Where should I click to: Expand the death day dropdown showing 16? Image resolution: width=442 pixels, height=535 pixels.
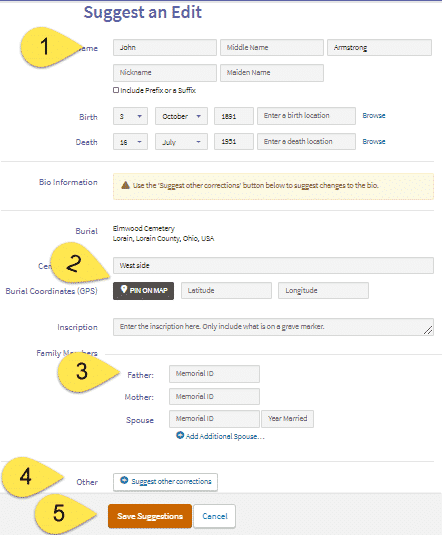130,142
